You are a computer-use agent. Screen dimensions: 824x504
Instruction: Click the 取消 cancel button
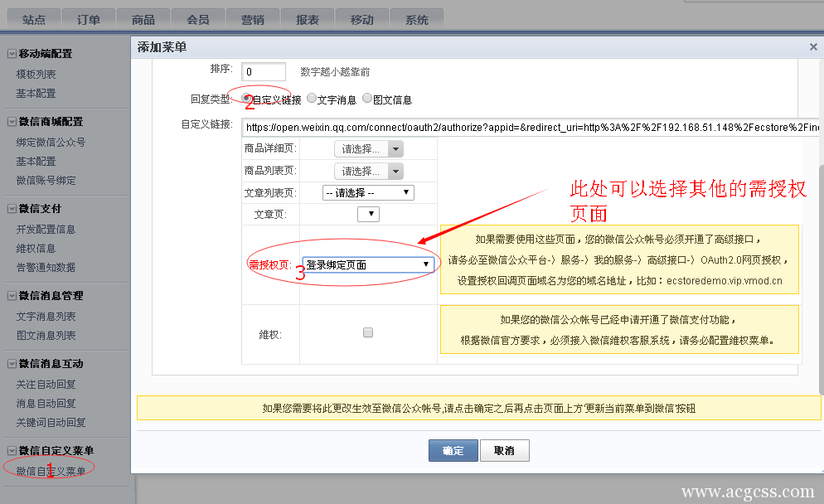pos(504,448)
